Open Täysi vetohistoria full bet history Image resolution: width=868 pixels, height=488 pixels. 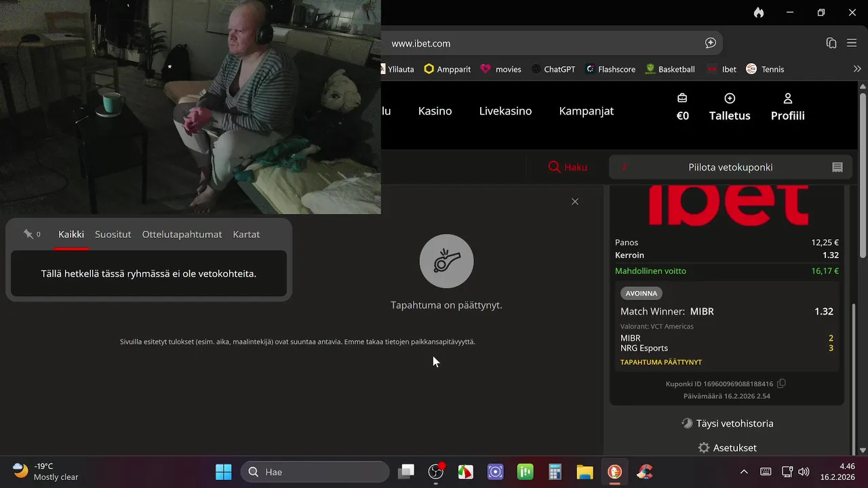727,424
